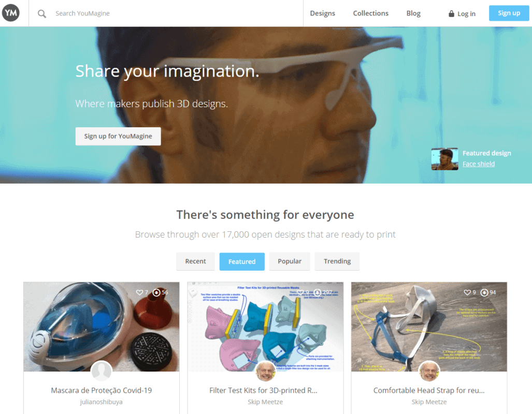Open Skip Meetze avatar on Filter Test Kits

click(x=265, y=371)
